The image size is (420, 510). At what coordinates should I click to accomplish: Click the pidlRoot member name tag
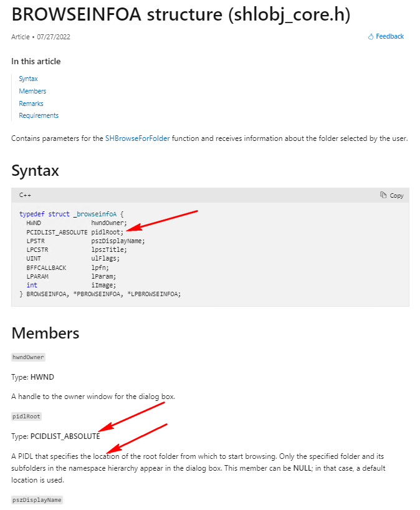26,416
